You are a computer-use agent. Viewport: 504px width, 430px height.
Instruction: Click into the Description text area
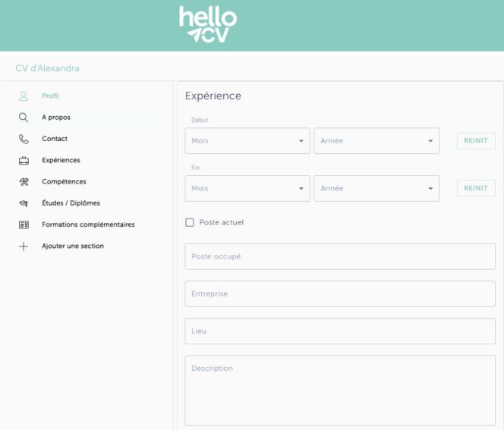340,391
